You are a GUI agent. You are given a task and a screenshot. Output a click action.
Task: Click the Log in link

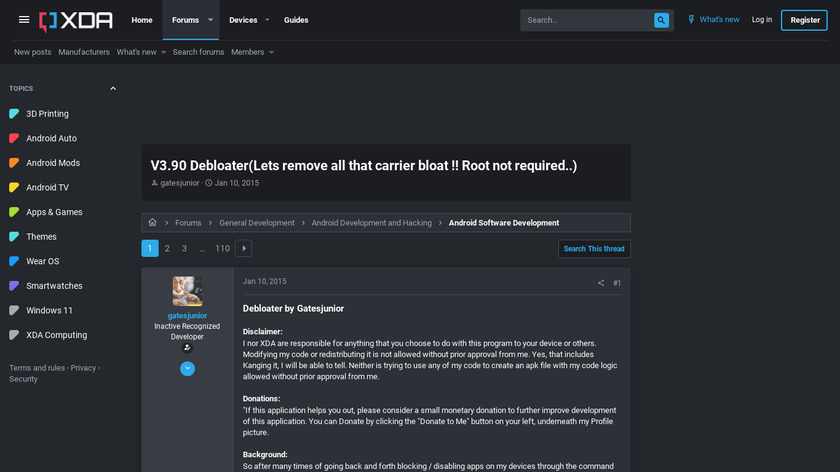pos(762,19)
